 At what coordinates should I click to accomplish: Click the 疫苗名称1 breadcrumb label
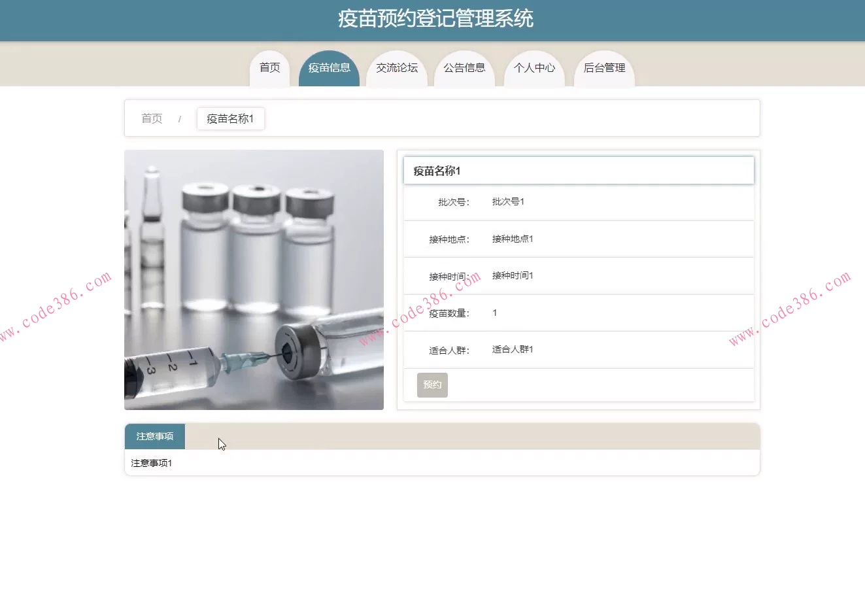[230, 118]
